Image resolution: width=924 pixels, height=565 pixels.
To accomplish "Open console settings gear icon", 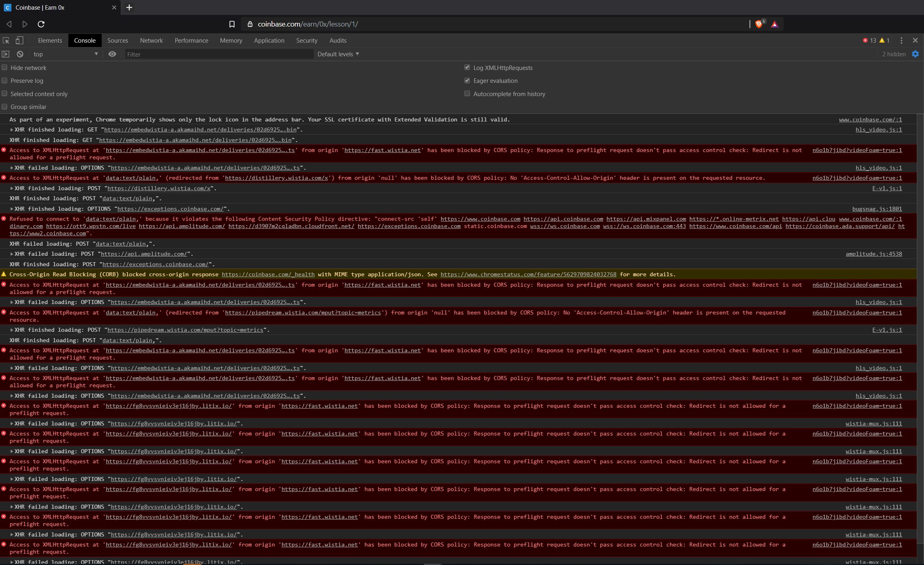I will pos(915,54).
